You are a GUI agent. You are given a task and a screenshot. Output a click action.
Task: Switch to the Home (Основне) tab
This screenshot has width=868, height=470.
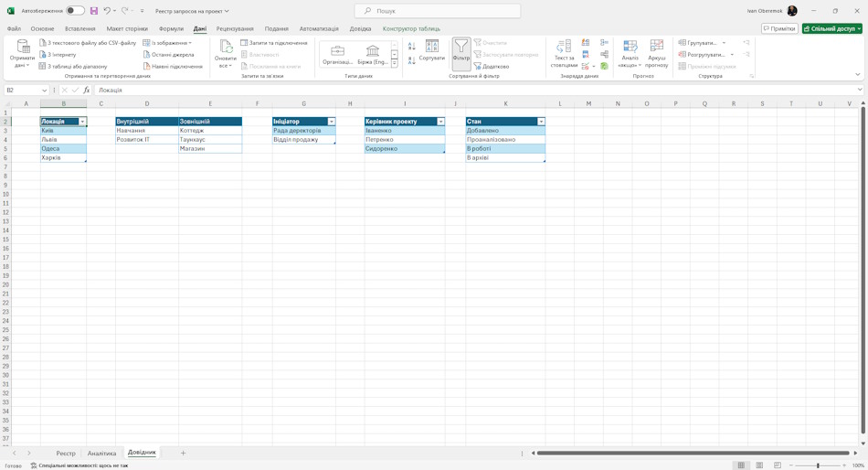[43, 29]
